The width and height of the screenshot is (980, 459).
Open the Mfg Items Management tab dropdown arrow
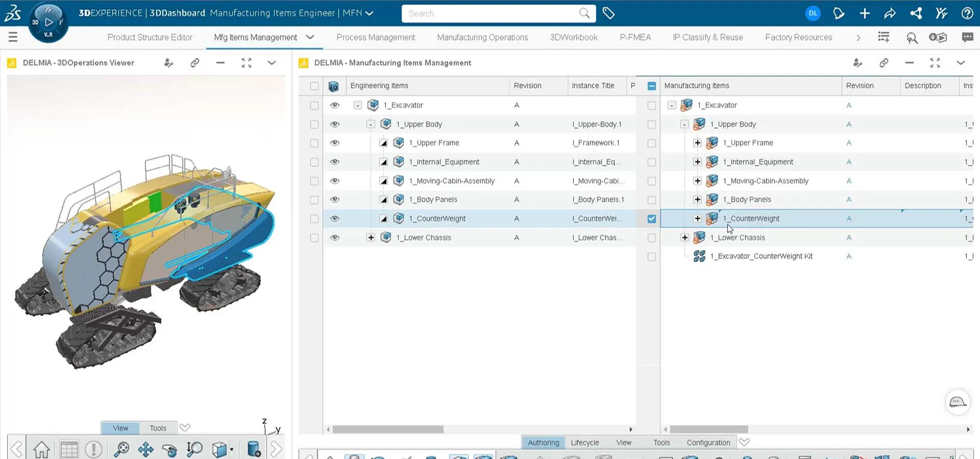pyautogui.click(x=310, y=37)
